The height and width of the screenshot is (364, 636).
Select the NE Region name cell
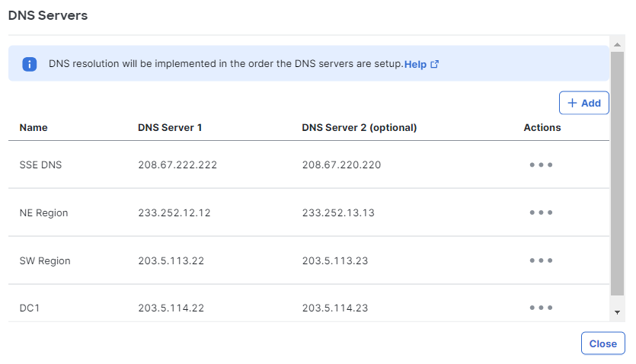(44, 212)
